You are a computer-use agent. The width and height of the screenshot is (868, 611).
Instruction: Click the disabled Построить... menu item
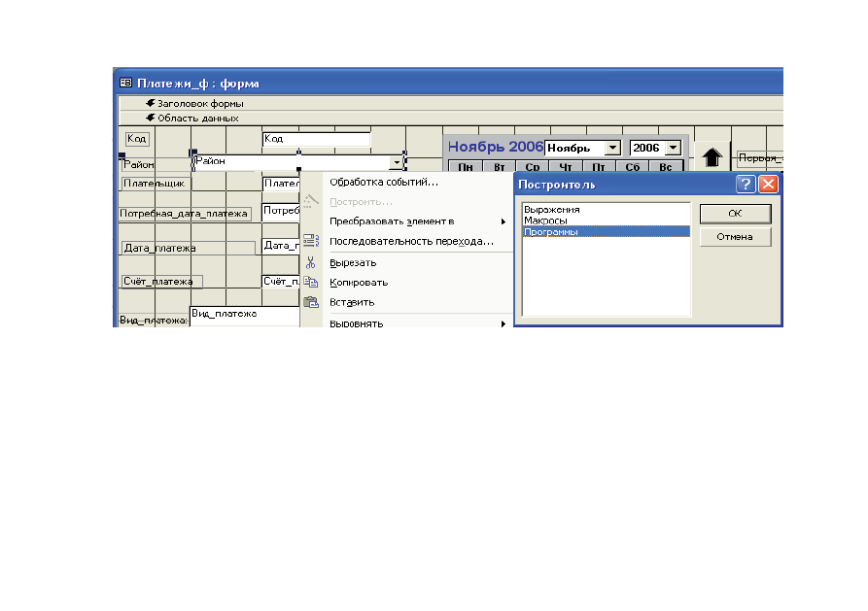(361, 202)
